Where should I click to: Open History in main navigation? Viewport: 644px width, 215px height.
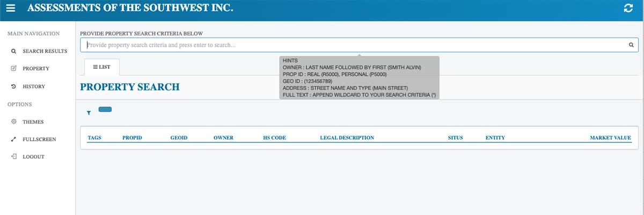point(33,87)
